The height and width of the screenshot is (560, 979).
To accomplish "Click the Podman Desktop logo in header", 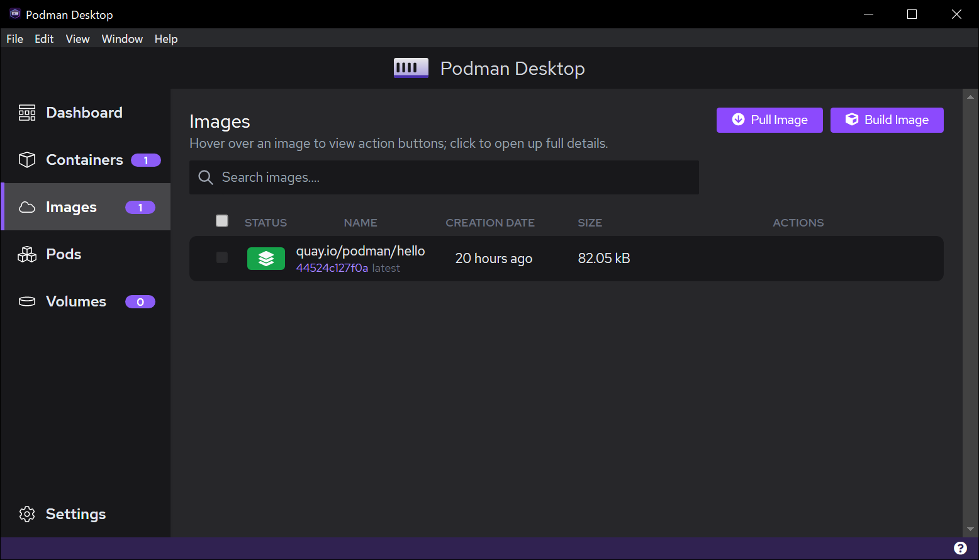I will (x=411, y=68).
